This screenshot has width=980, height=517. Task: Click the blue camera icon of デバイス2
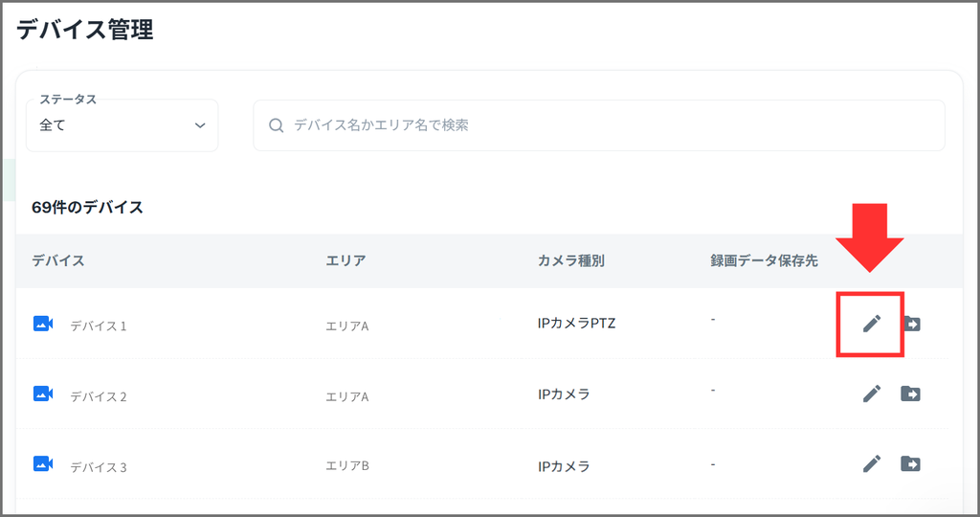click(43, 393)
